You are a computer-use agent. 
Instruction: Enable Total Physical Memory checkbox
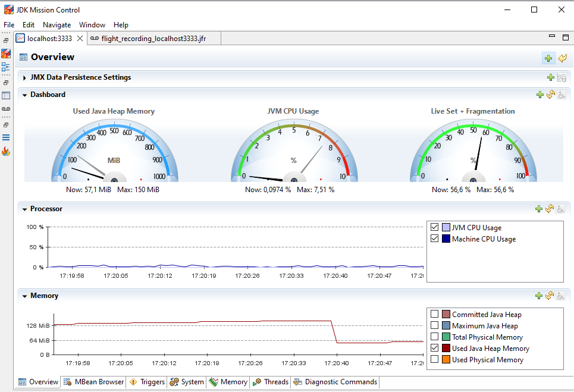click(435, 337)
